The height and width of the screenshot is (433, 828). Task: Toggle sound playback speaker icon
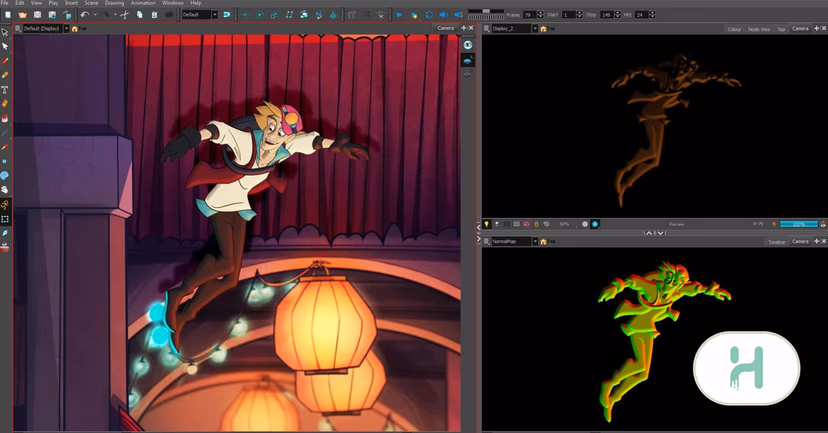tap(444, 15)
